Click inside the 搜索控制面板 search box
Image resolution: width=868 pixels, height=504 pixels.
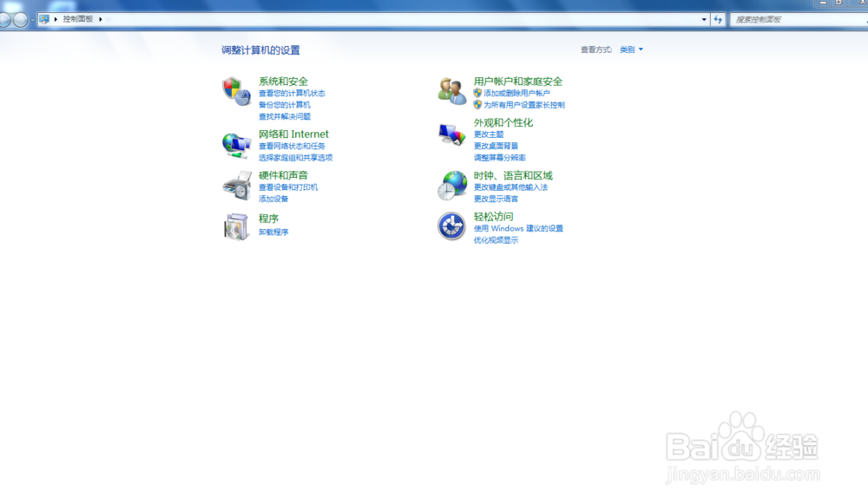point(794,17)
